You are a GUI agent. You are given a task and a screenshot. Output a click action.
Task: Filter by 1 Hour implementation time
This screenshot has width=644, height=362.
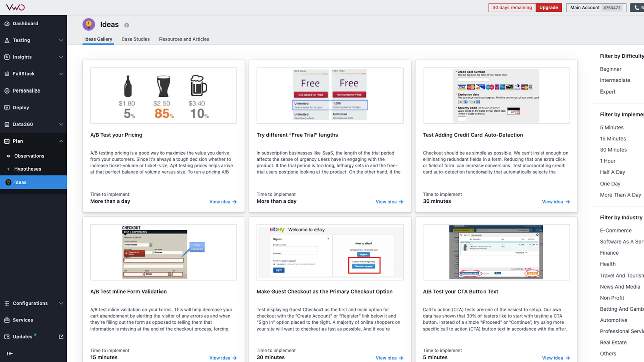(x=608, y=161)
